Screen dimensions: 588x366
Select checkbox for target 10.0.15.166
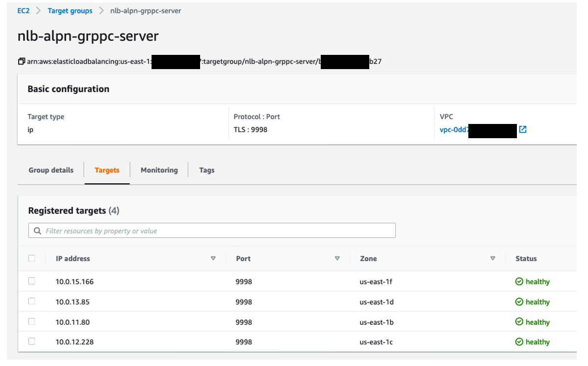pyautogui.click(x=32, y=281)
